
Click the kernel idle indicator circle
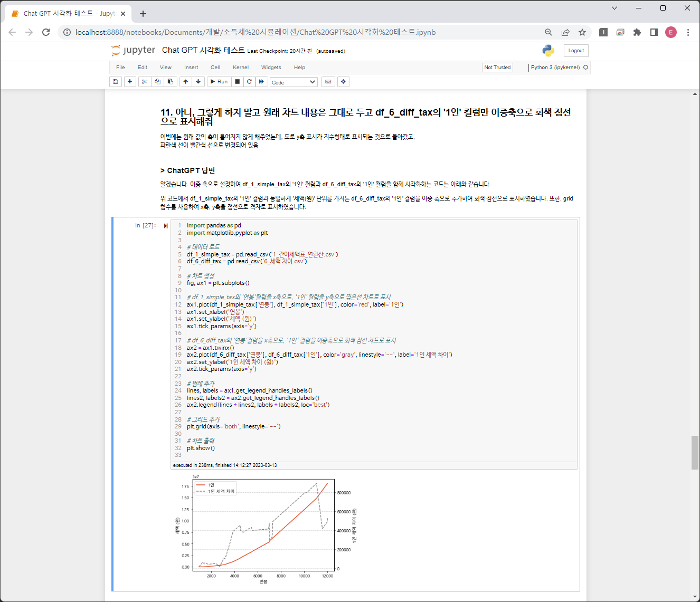point(585,68)
